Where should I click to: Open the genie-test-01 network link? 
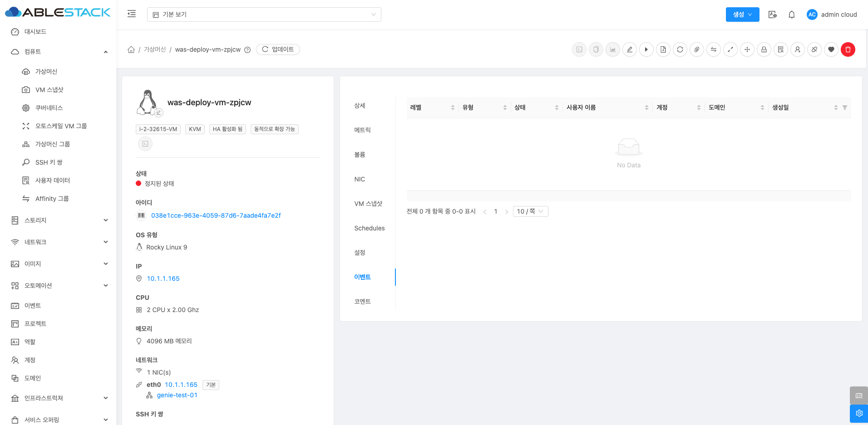[177, 395]
